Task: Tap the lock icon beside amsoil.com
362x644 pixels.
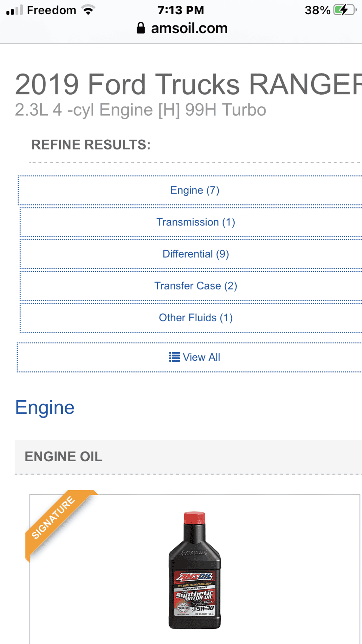Action: point(141,28)
